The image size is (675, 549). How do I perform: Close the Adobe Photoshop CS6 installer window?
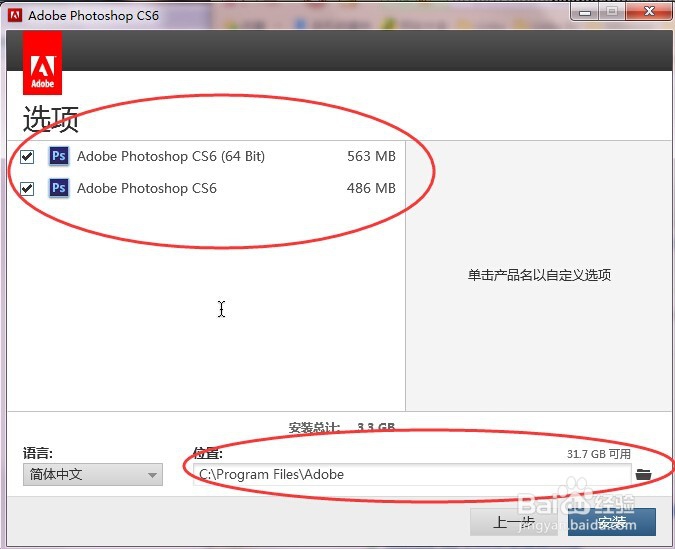649,11
